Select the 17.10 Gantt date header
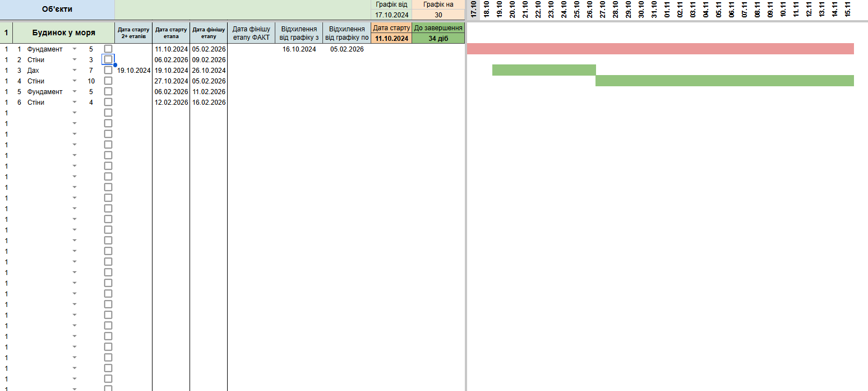The image size is (868, 391). click(473, 10)
